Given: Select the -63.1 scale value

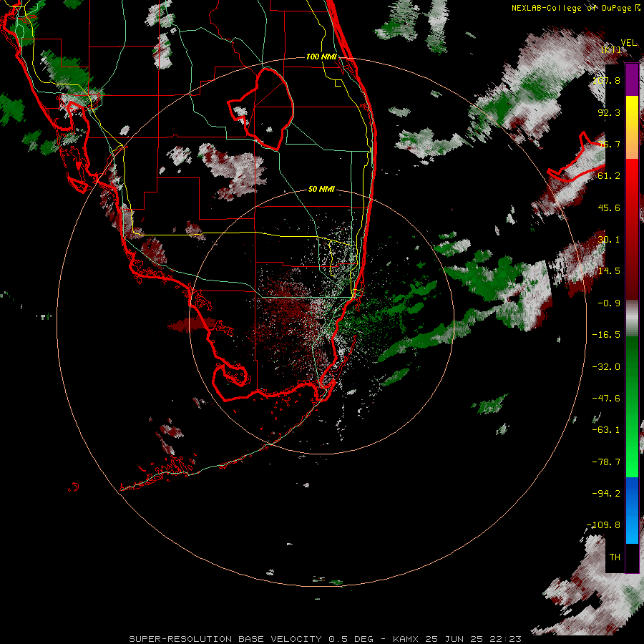Looking at the screenshot, I should [x=606, y=430].
